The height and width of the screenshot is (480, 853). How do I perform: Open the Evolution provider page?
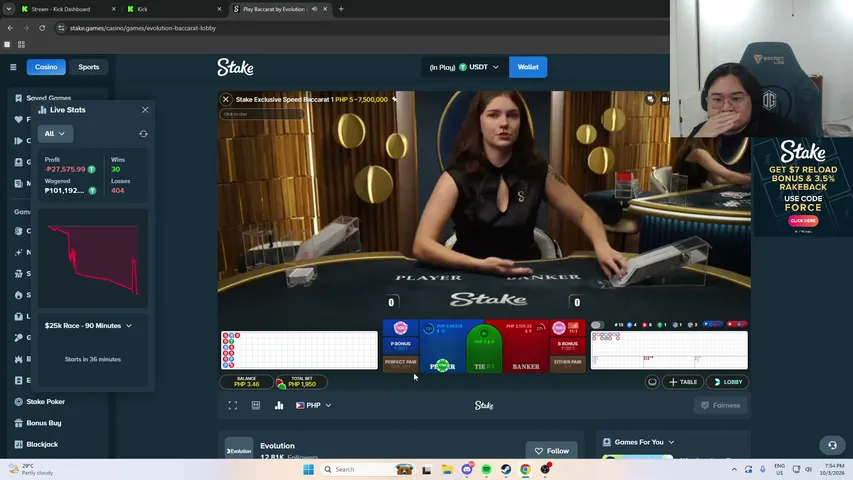(x=277, y=446)
